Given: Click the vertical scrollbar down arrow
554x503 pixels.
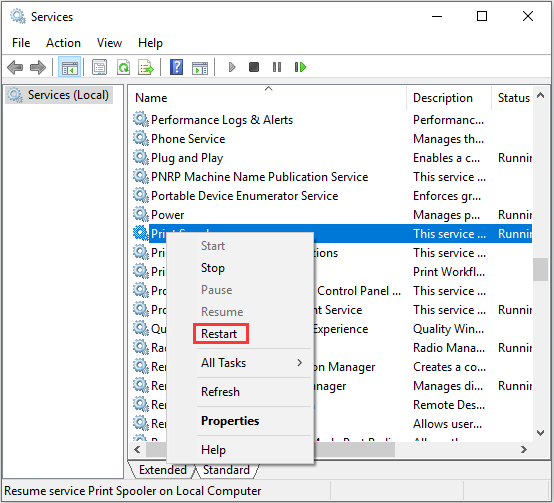Looking at the screenshot, I should pyautogui.click(x=540, y=433).
